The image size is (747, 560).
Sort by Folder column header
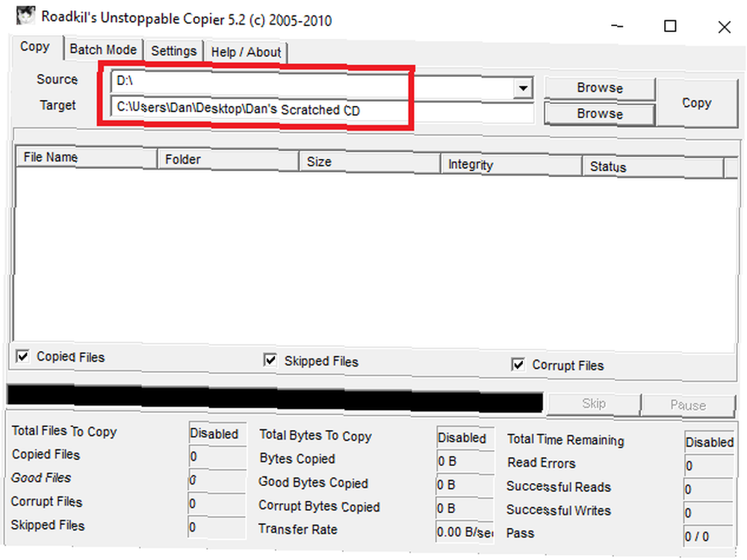pyautogui.click(x=228, y=160)
